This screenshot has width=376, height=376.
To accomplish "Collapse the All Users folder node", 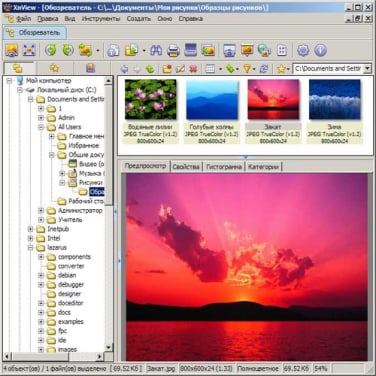I will click(x=41, y=127).
